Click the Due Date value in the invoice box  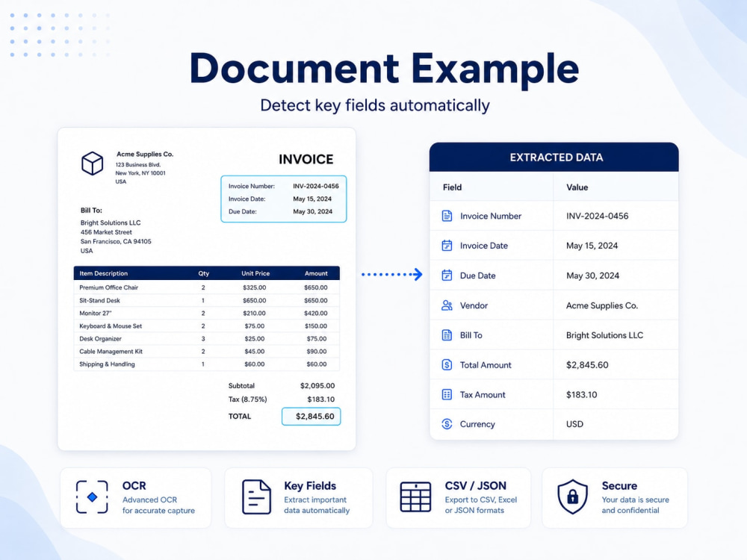pos(312,211)
